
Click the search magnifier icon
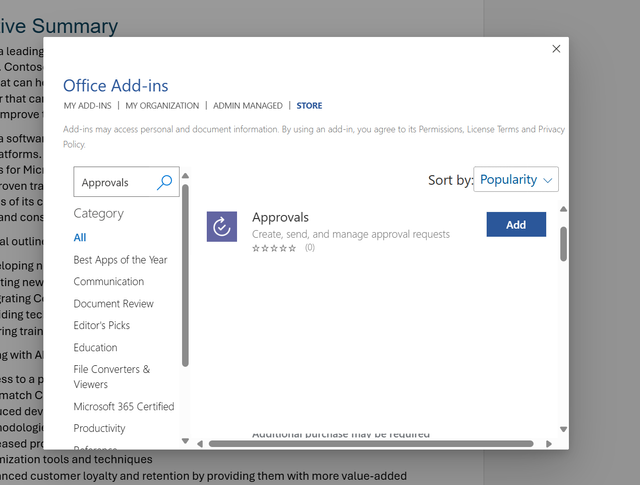click(x=164, y=182)
